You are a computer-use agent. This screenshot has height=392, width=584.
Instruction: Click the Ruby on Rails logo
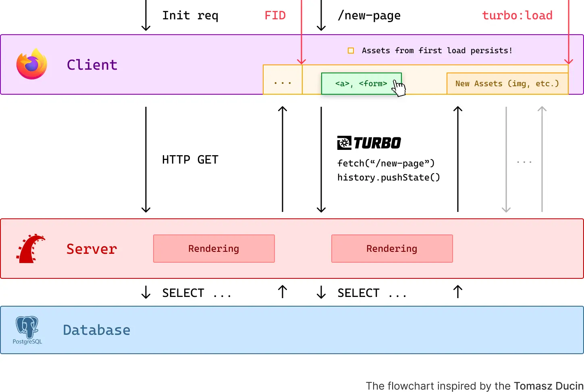click(x=30, y=249)
